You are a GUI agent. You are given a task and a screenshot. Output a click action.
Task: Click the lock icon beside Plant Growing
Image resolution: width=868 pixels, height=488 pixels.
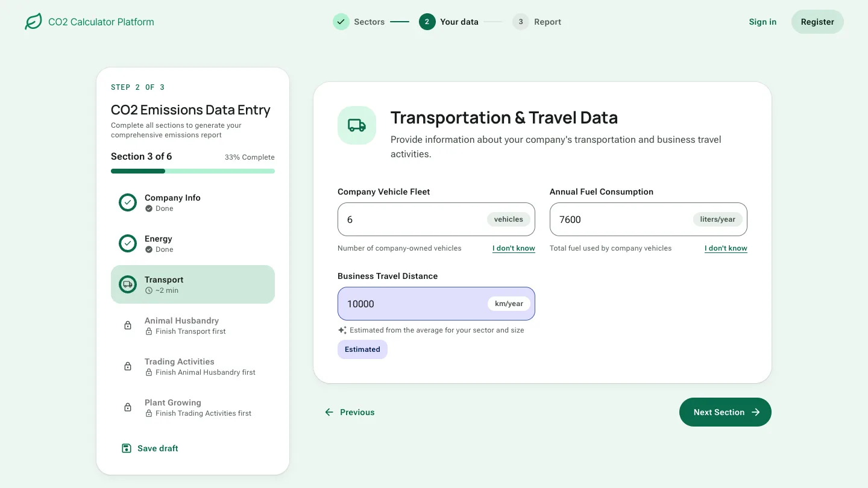point(128,407)
